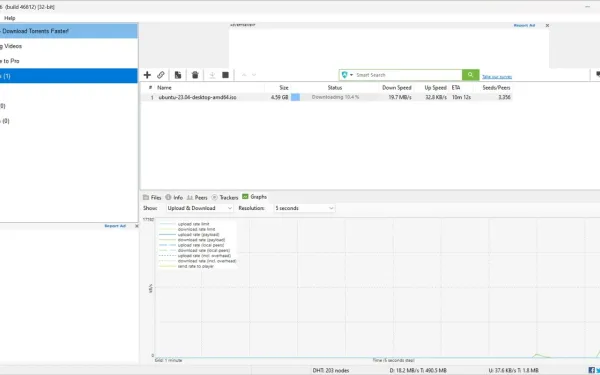Open the Help menu

10,18
